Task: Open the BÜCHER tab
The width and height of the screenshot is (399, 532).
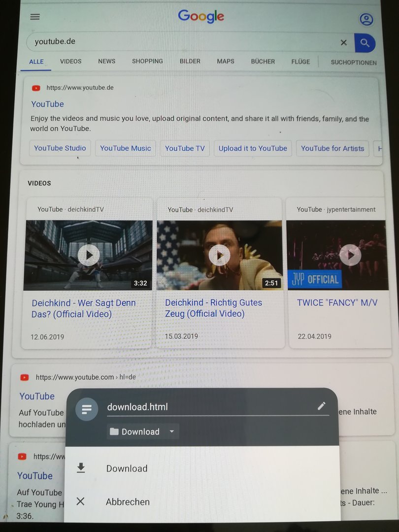Action: point(263,62)
